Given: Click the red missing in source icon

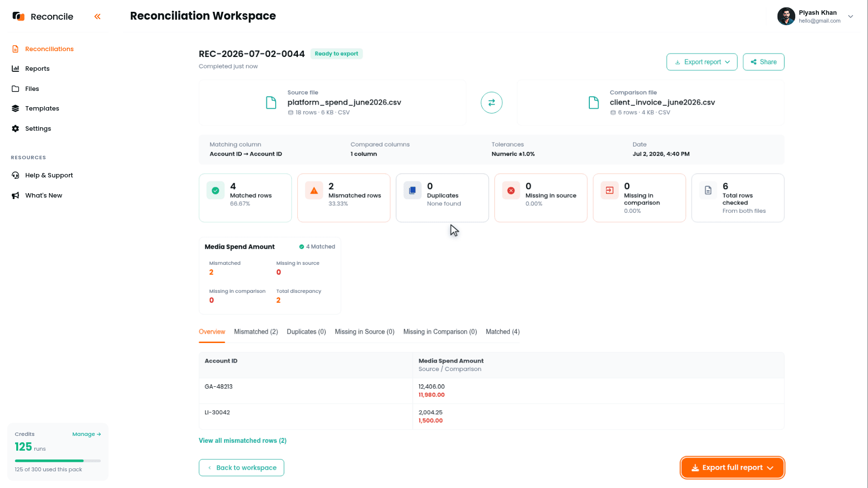Looking at the screenshot, I should 511,191.
